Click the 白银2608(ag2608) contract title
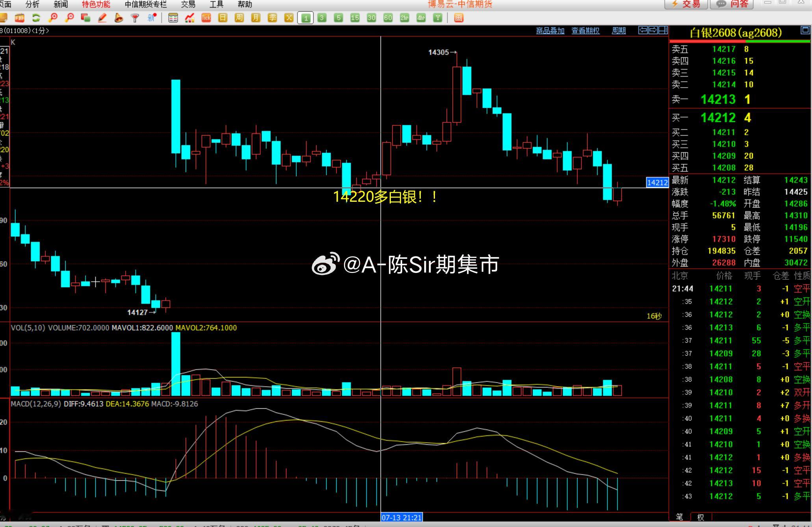This screenshot has height=527, width=812. click(735, 33)
